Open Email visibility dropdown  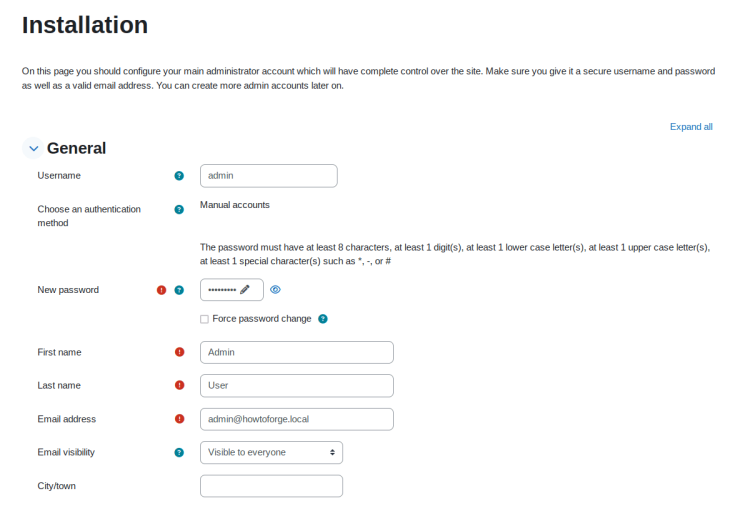[271, 452]
